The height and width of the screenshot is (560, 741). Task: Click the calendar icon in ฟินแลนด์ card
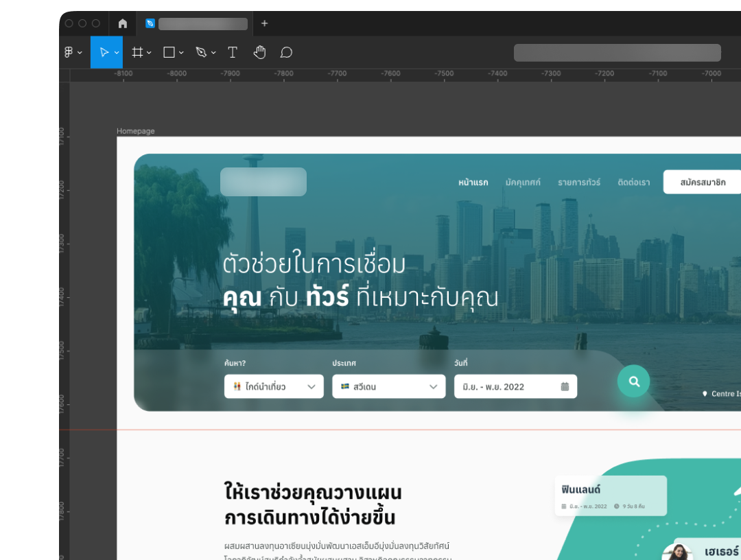[564, 506]
